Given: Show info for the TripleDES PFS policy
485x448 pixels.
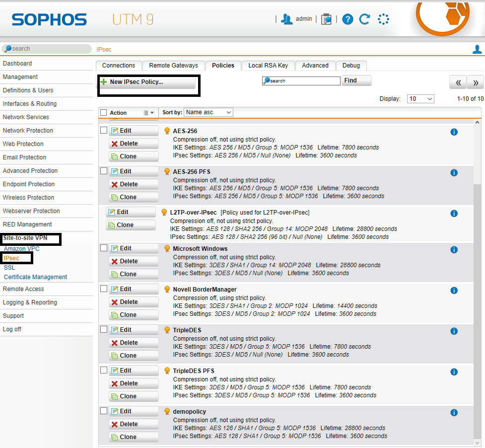Looking at the screenshot, I should coord(454,372).
